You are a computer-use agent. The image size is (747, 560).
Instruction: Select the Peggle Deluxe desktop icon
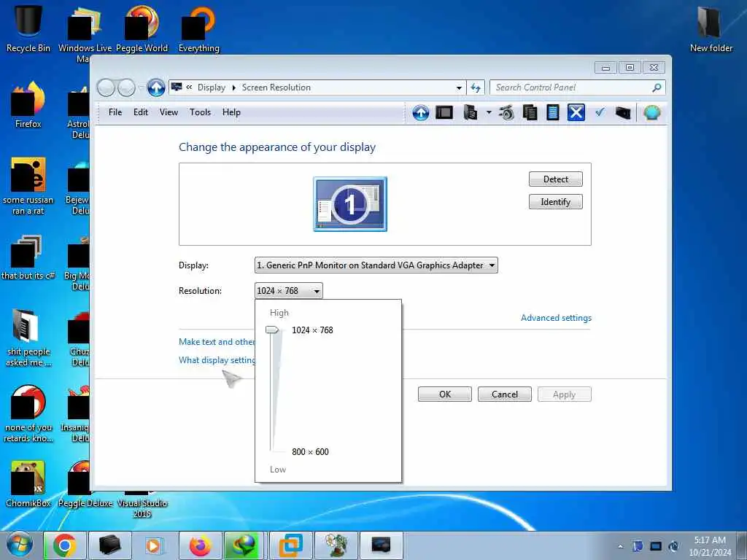coord(85,484)
